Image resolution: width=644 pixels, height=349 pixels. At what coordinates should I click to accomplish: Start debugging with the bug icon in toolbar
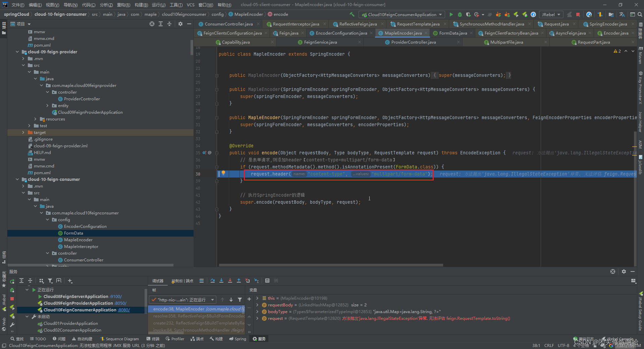460,14
